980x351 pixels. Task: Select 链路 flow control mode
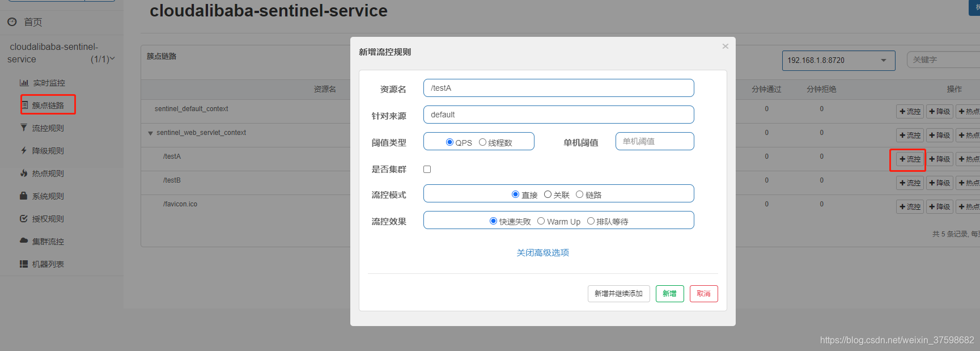click(x=579, y=194)
